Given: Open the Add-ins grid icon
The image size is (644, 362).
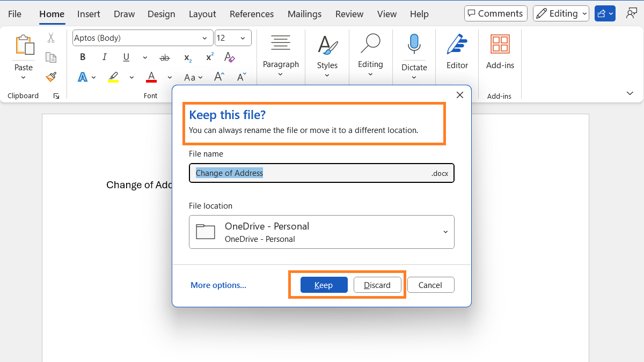Looking at the screenshot, I should [x=500, y=45].
